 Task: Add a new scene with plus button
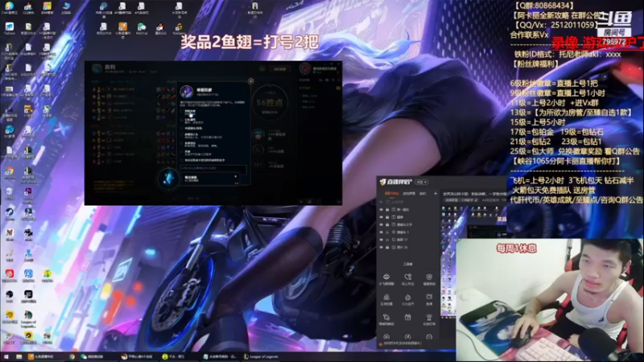point(436,193)
